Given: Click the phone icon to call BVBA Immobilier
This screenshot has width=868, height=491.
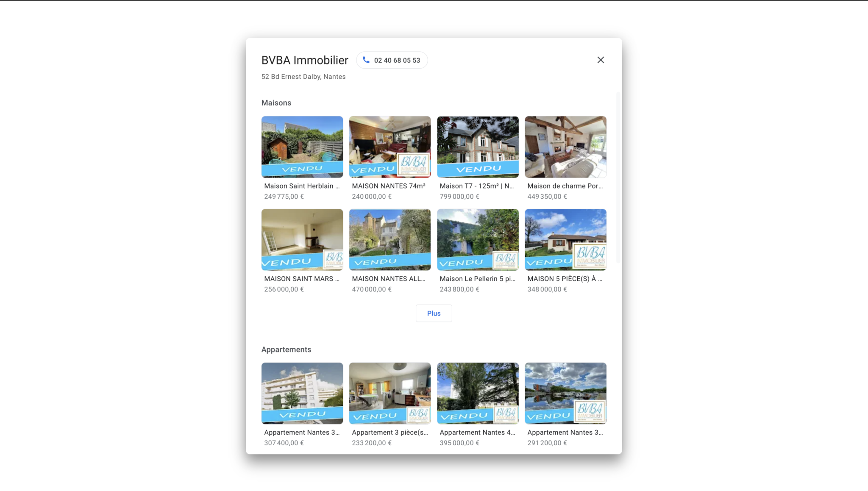Looking at the screenshot, I should point(366,60).
